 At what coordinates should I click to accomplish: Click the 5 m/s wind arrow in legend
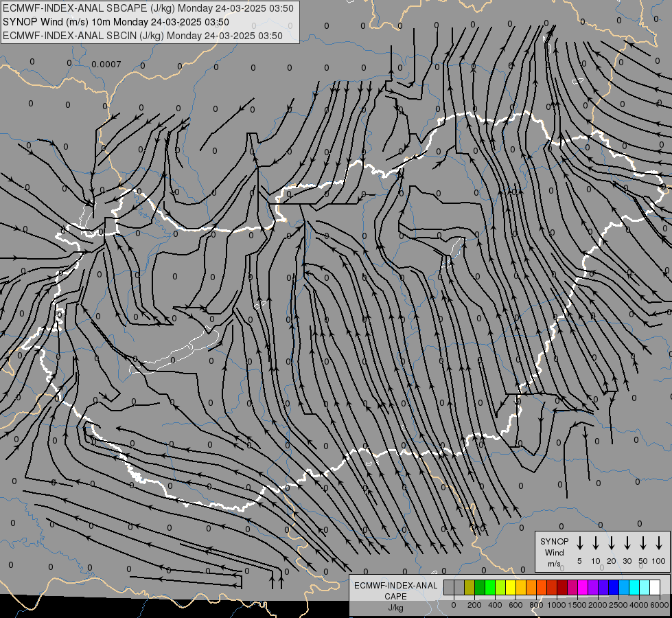pyautogui.click(x=579, y=543)
